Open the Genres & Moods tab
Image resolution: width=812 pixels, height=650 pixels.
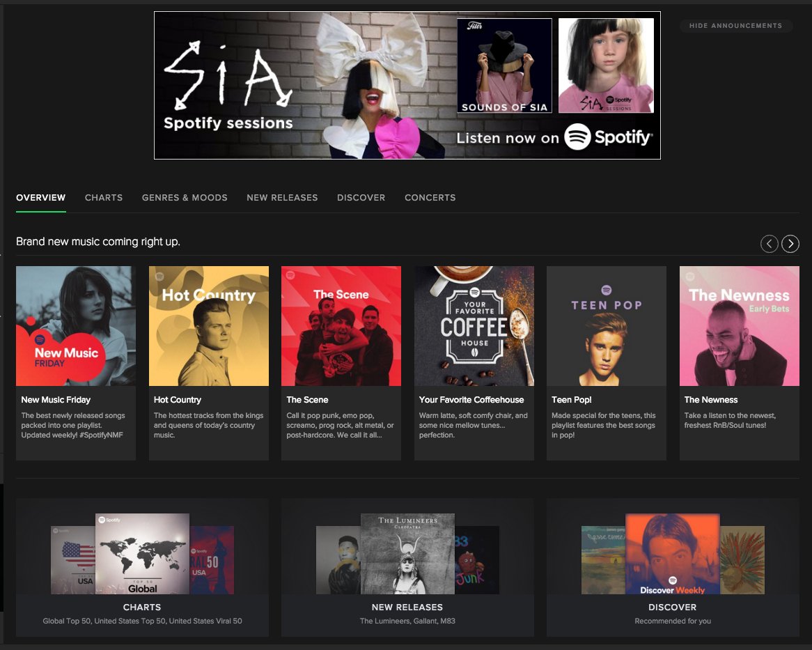click(185, 197)
